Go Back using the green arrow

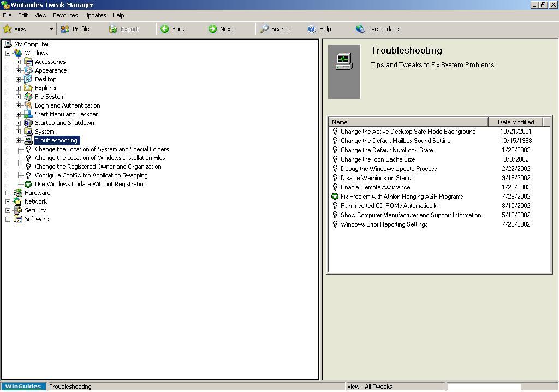point(173,29)
